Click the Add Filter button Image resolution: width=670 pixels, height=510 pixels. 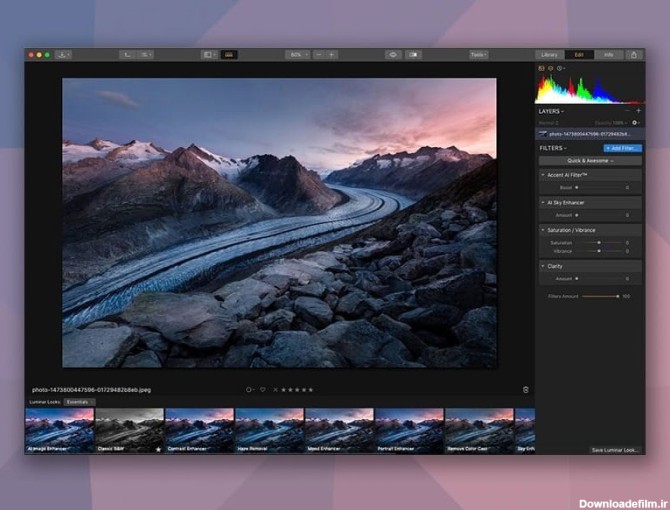[x=622, y=148]
